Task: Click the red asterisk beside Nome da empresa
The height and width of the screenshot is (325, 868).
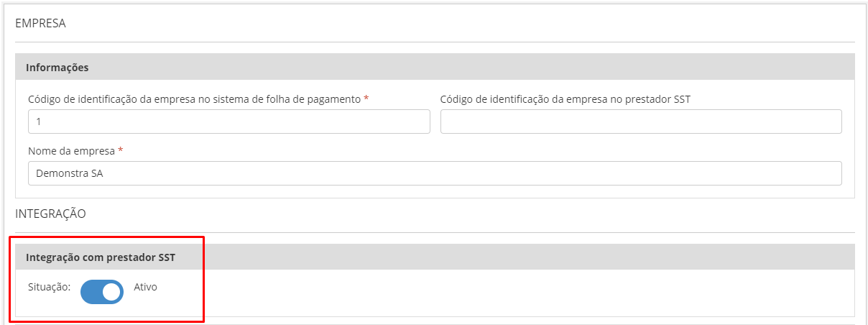Action: [121, 150]
